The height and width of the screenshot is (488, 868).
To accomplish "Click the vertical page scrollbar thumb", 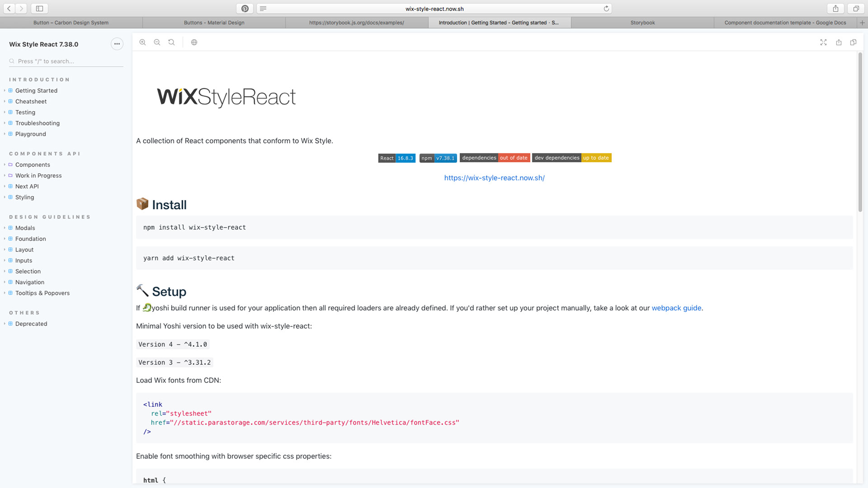I will pyautogui.click(x=860, y=132).
